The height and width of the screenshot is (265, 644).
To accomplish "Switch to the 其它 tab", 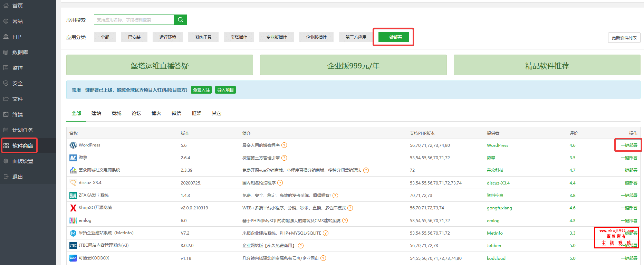I will [217, 113].
